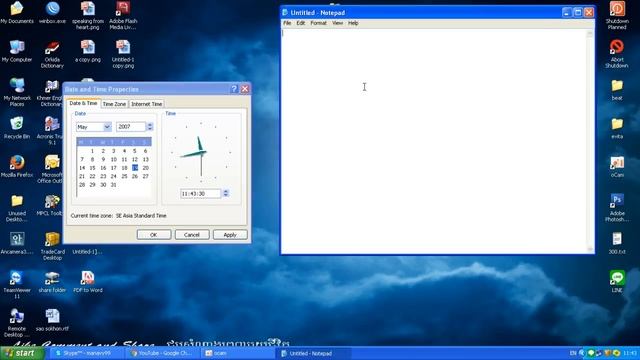The height and width of the screenshot is (360, 640).
Task: Open Adobe Flash Media Live desktop icon
Action: pos(123,16)
